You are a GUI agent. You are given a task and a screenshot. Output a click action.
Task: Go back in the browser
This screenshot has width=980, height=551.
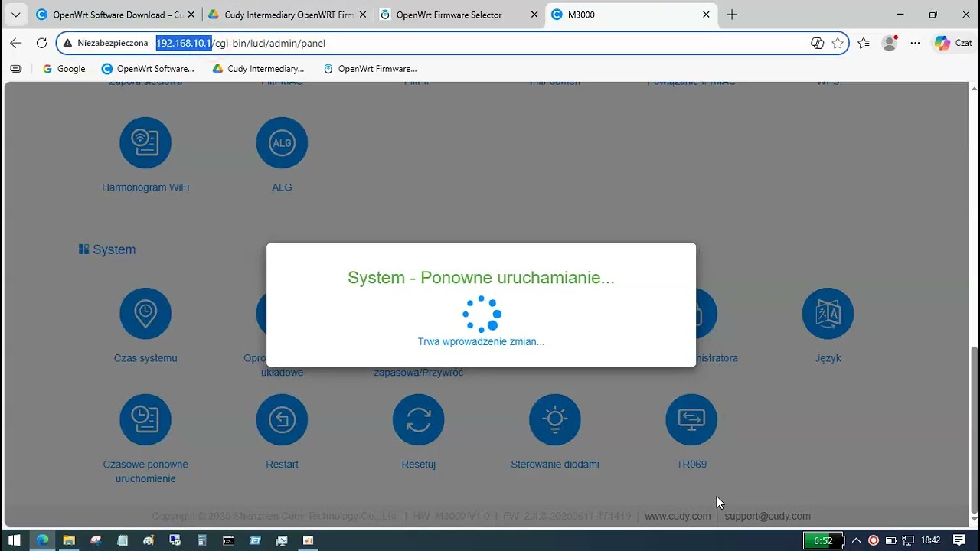[x=16, y=43]
